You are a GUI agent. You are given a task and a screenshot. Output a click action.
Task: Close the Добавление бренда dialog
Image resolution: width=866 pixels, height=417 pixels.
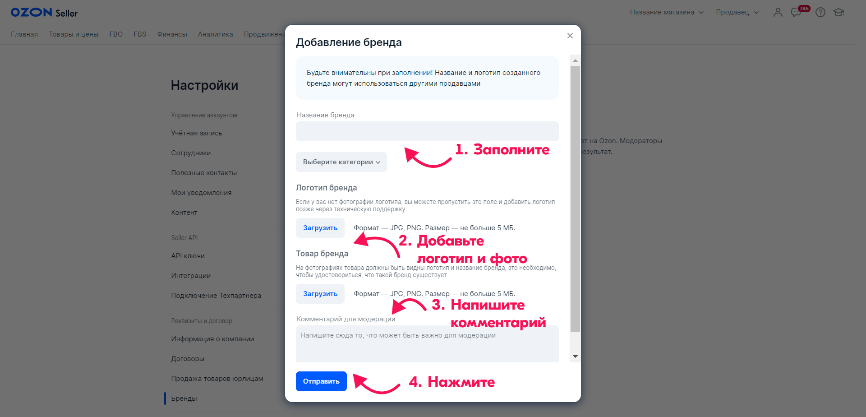tap(570, 36)
